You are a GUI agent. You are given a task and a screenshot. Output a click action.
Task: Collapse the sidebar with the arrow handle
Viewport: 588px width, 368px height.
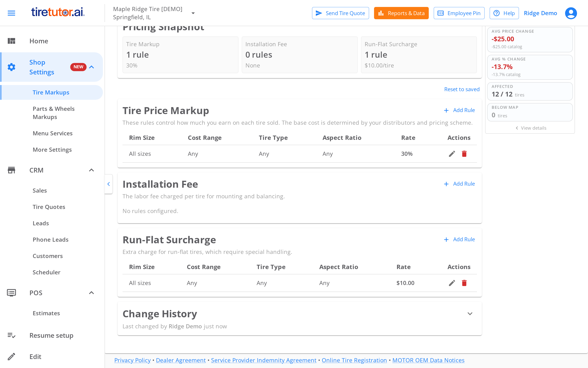pyautogui.click(x=109, y=184)
